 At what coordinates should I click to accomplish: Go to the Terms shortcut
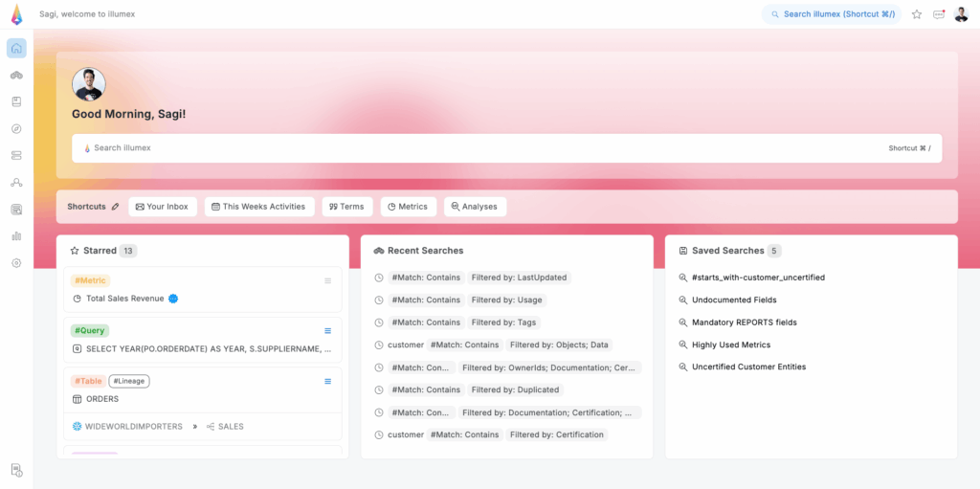[346, 207]
